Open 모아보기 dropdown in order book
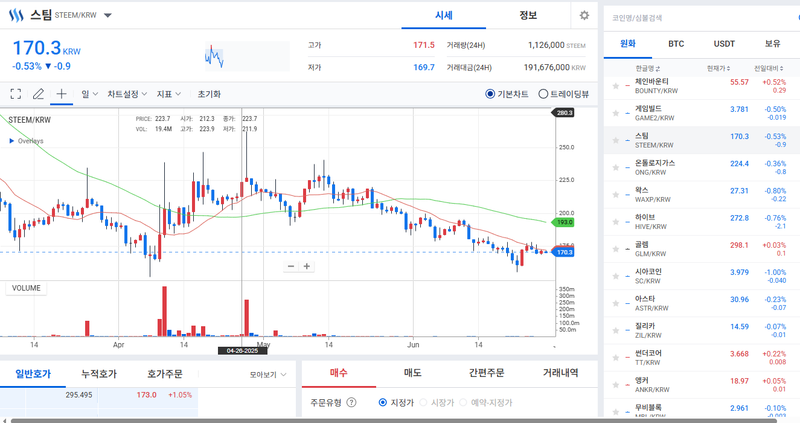 [268, 375]
